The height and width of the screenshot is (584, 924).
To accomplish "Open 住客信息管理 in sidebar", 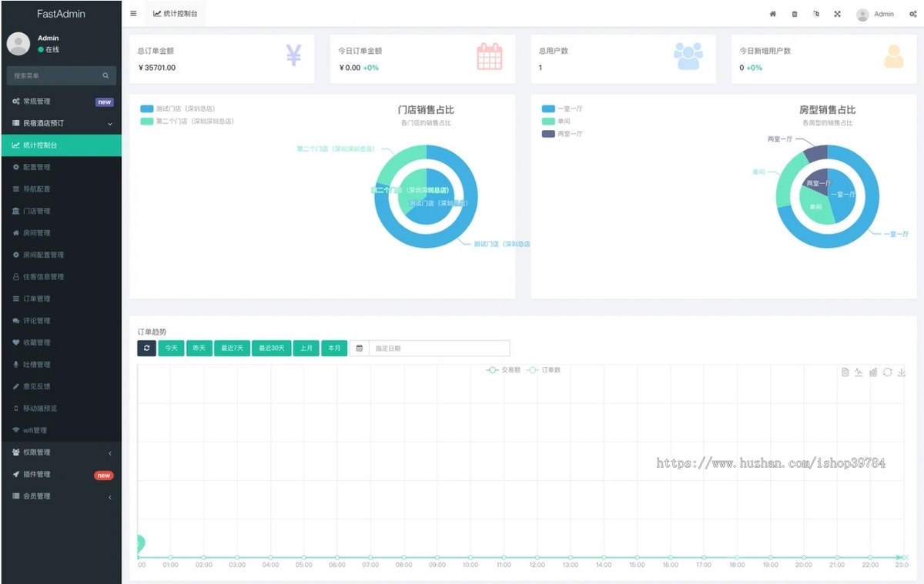I will coord(61,277).
